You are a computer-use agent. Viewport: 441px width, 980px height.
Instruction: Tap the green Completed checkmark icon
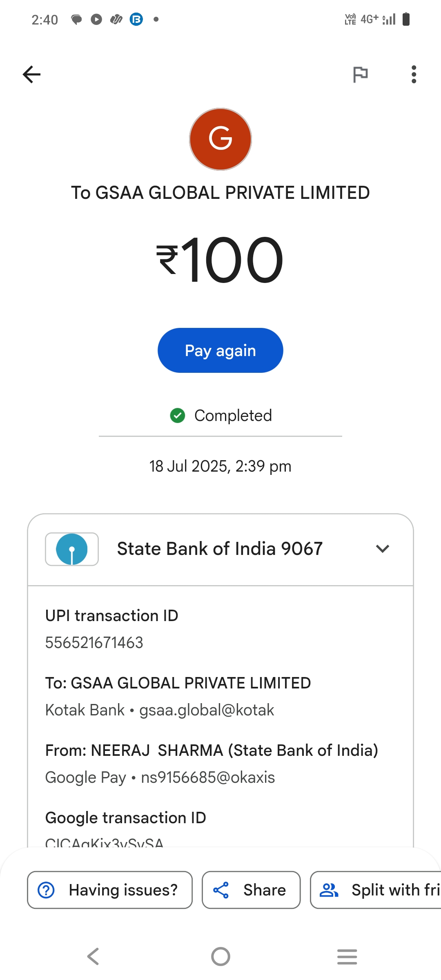[x=178, y=416]
